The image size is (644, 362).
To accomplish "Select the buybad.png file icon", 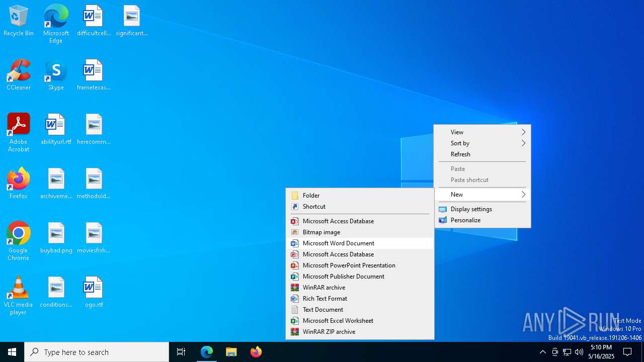I will tap(56, 238).
